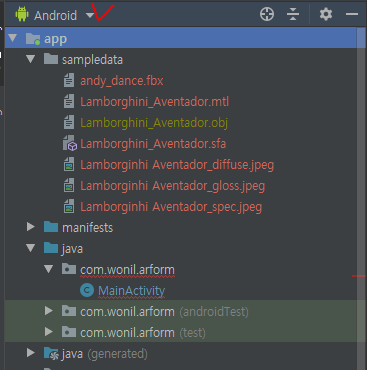The image size is (367, 370).
Task: Open the Android project view dropdown
Action: (x=90, y=15)
